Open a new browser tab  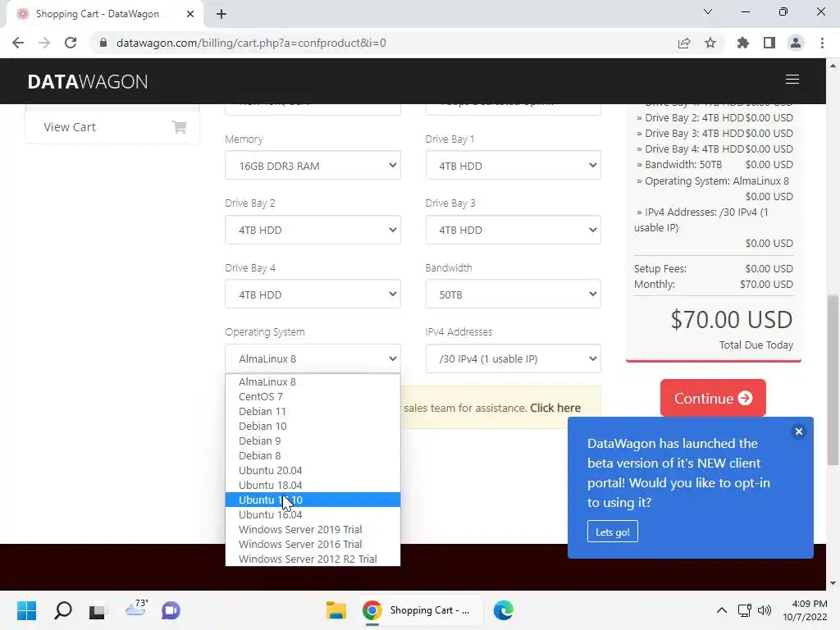point(221,14)
